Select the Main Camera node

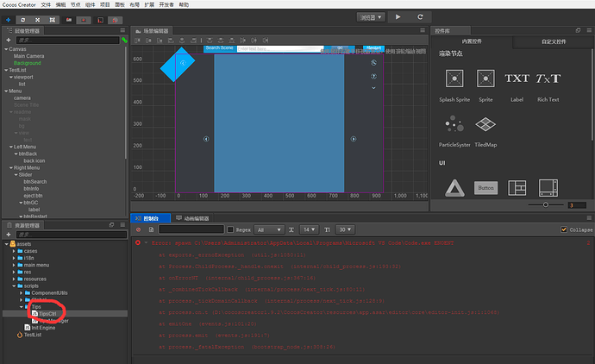tap(28, 56)
